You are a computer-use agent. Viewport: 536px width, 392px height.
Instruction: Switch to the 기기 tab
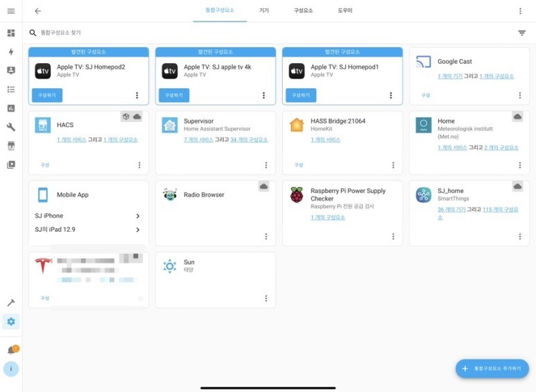264,10
